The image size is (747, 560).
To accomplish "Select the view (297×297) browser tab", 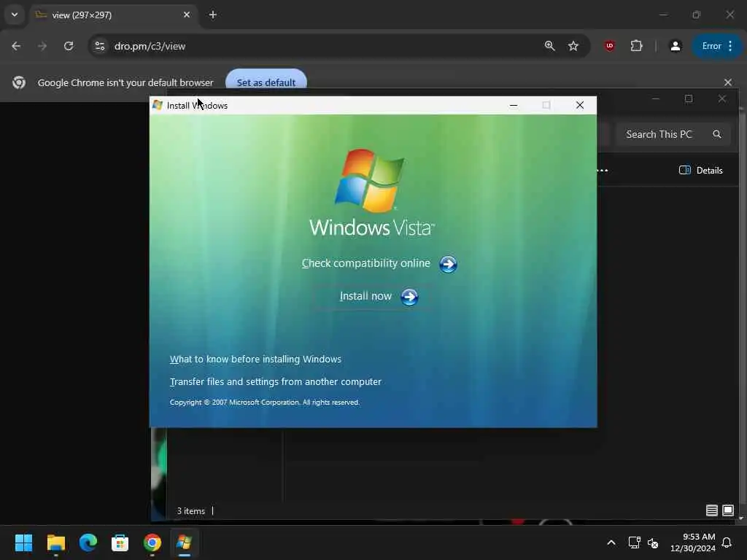I will (115, 15).
